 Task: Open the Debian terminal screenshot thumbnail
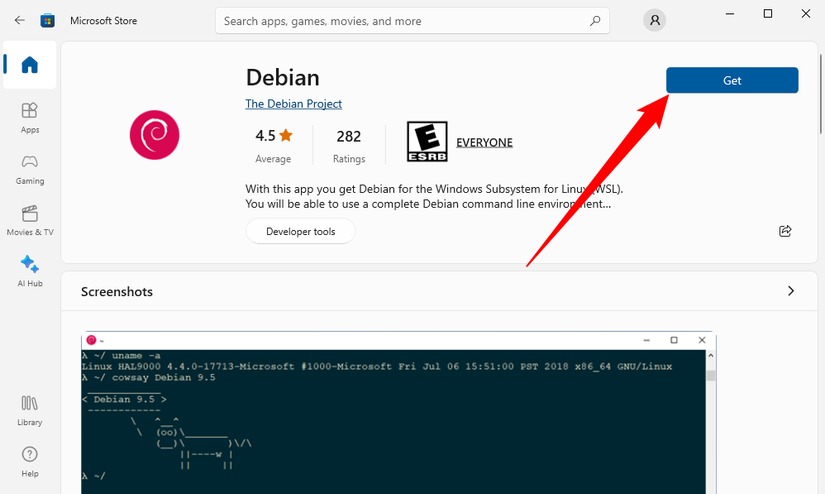(x=398, y=412)
